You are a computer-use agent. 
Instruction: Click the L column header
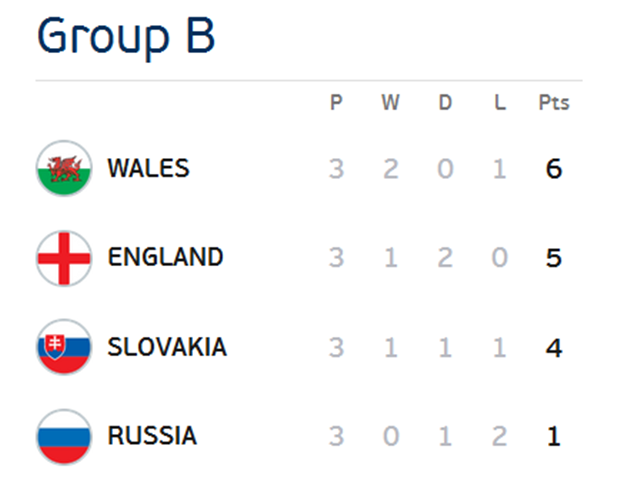pyautogui.click(x=500, y=102)
